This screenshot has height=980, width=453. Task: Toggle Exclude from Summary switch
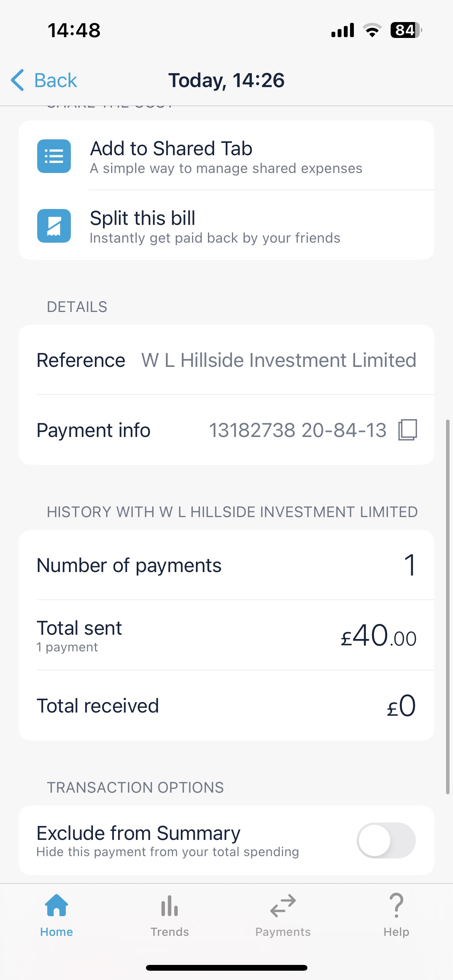pyautogui.click(x=386, y=840)
